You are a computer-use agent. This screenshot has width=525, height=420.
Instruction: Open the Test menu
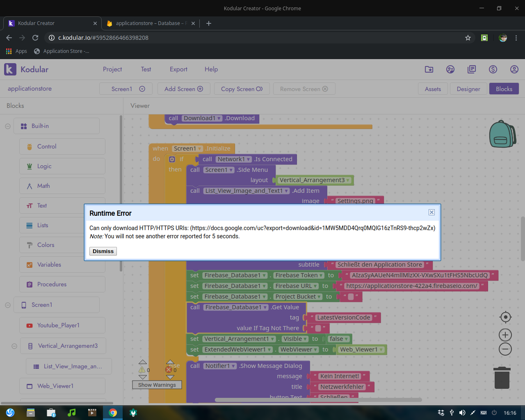coord(146,69)
